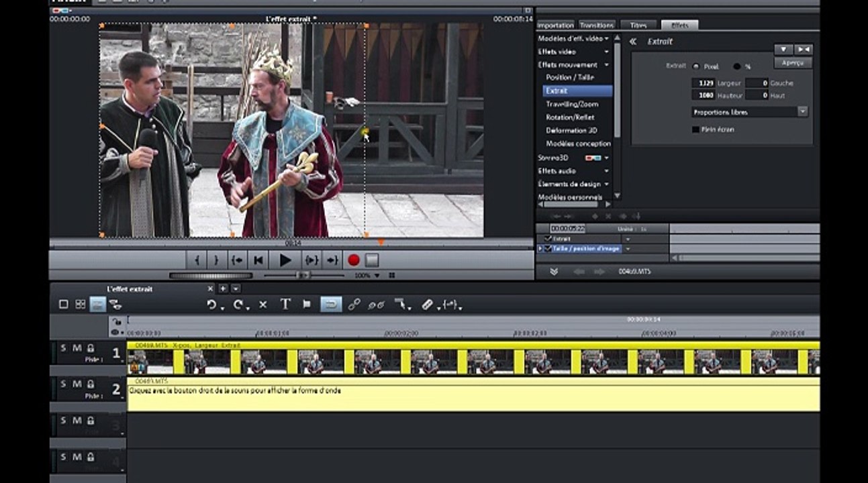Screen dimensions: 868x483
Task: Set the range end marker in transport
Action: tap(216, 260)
